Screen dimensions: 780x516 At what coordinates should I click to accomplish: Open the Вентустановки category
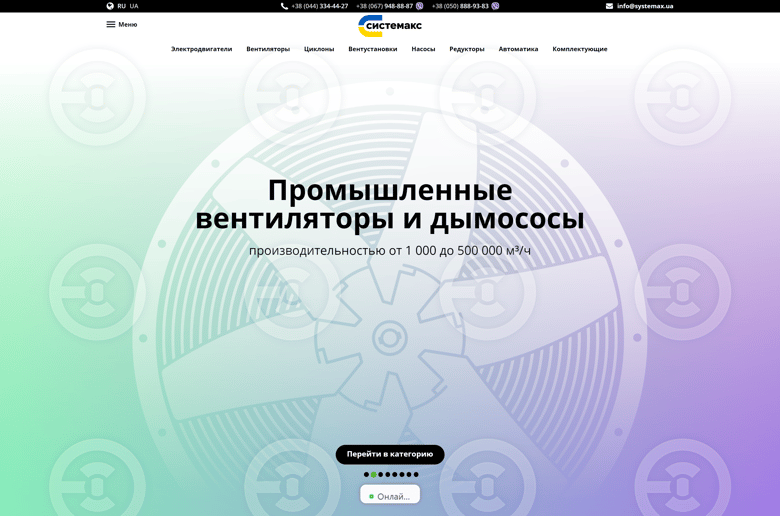pyautogui.click(x=373, y=49)
